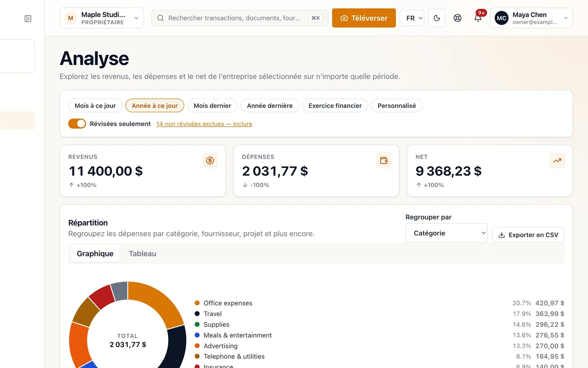Image resolution: width=588 pixels, height=368 pixels.
Task: Collapse the sidebar panel icon
Action: click(28, 18)
